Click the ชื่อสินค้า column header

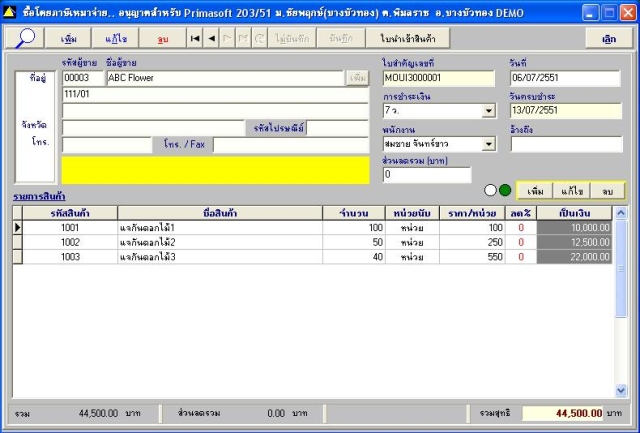[218, 213]
